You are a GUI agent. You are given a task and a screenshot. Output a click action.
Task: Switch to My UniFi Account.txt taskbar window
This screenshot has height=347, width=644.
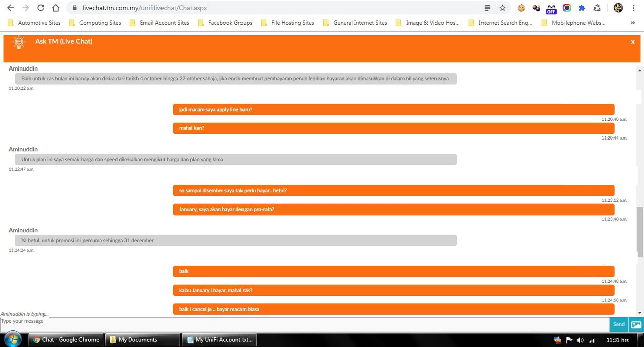click(x=219, y=340)
